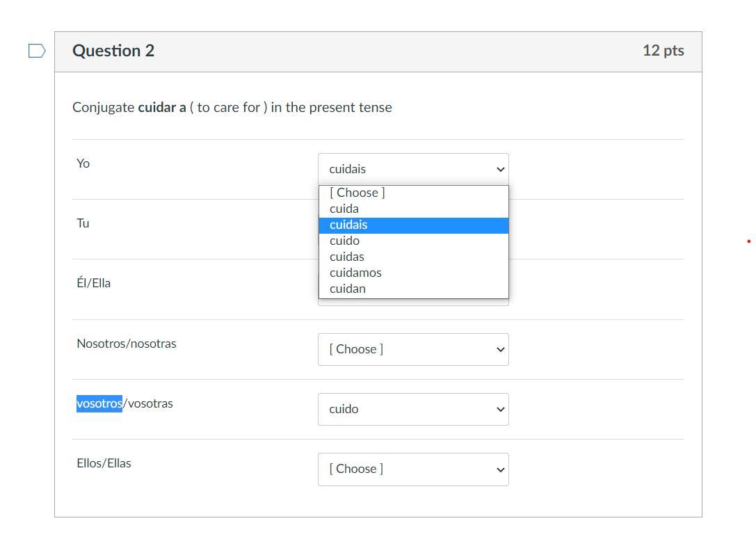Click the Yo pronoun label
The image size is (756, 546).
83,163
